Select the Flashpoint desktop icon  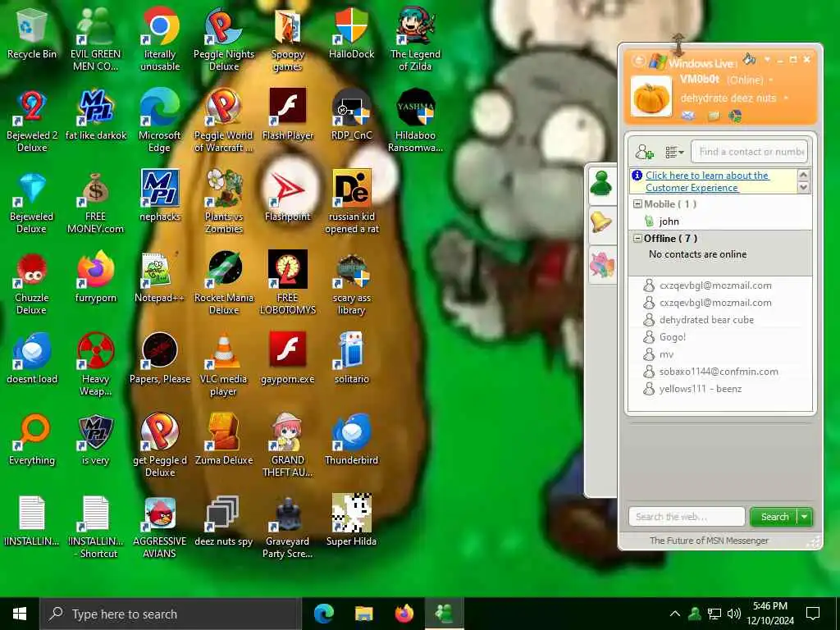(288, 196)
